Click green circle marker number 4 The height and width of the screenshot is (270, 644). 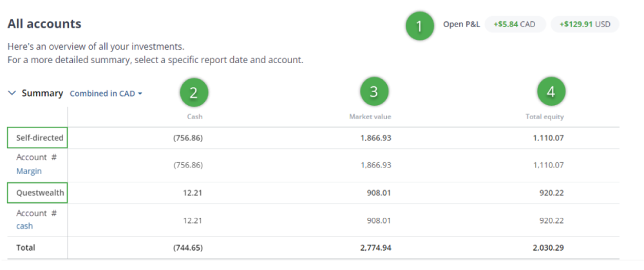click(551, 92)
